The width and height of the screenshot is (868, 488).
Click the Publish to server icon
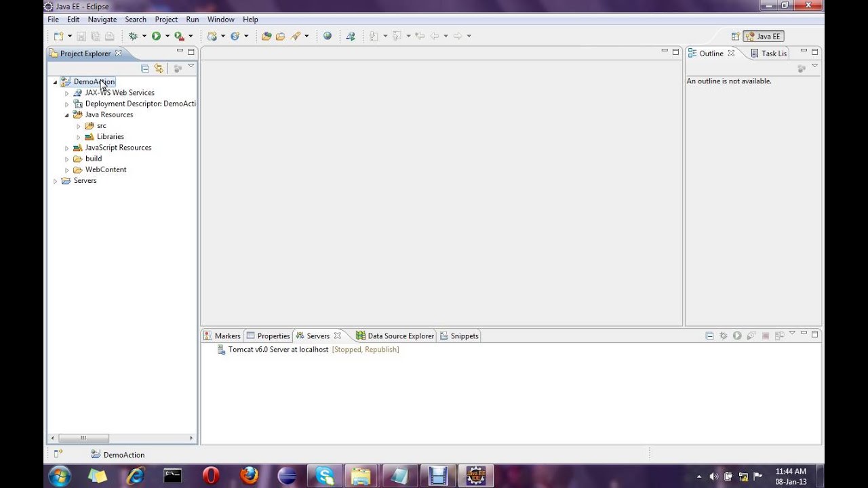click(x=779, y=335)
